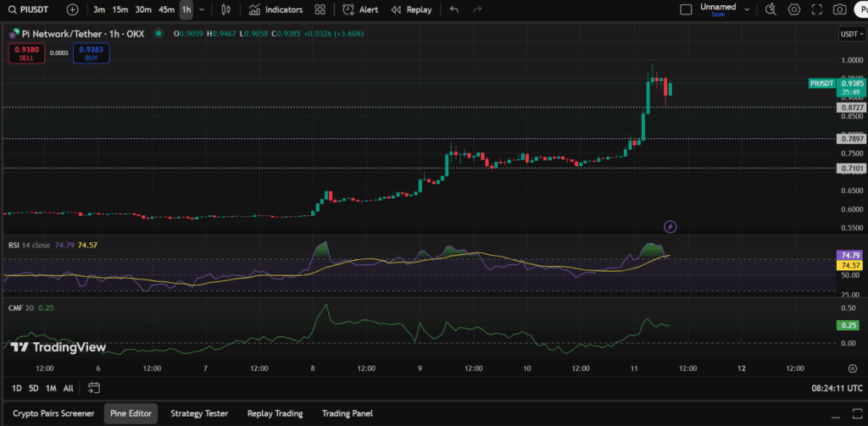Switch to the 30m timeframe
This screenshot has width=868, height=426.
(x=143, y=9)
